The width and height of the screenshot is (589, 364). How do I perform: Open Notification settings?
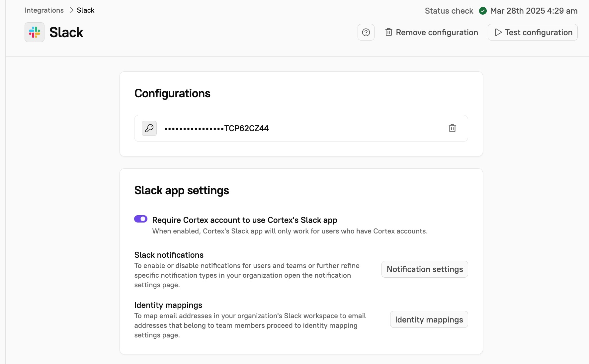[x=425, y=269]
